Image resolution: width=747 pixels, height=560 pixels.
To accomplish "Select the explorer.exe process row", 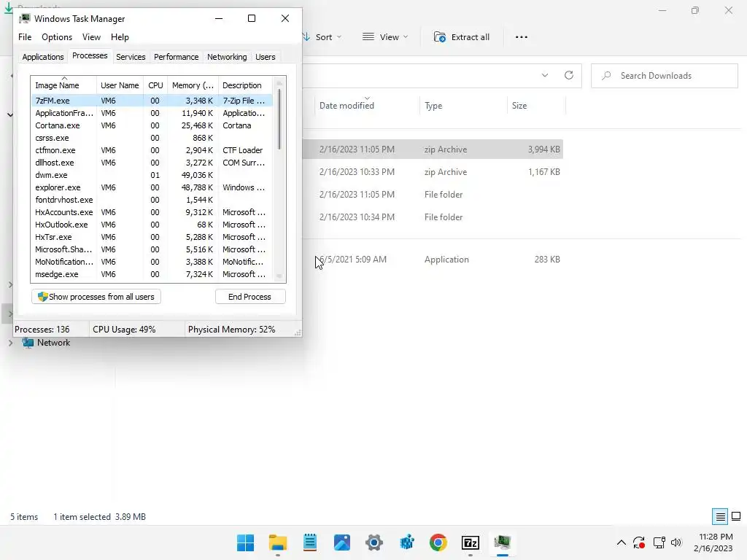I will click(152, 187).
